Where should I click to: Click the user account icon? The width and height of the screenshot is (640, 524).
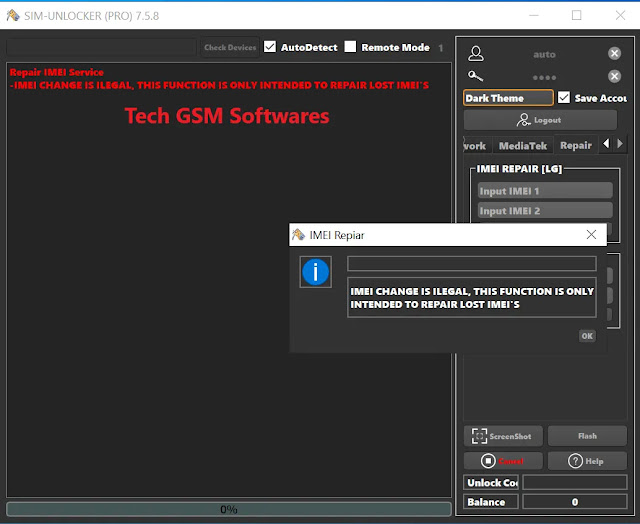click(476, 53)
